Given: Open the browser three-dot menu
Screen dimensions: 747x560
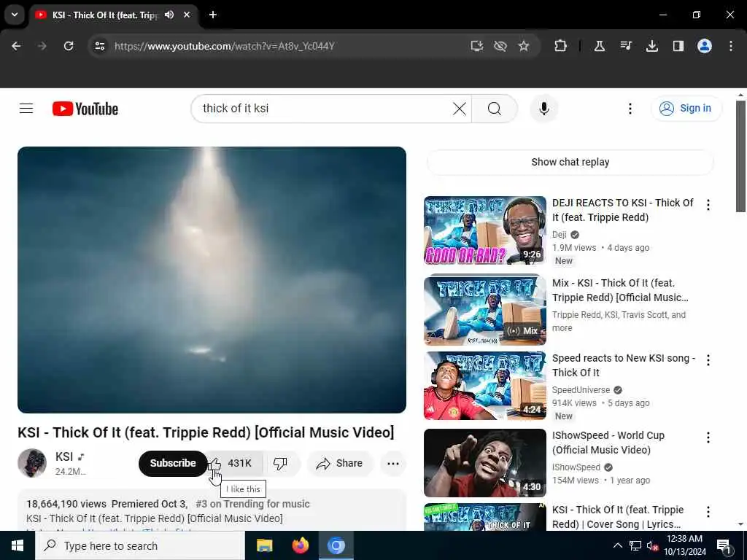Looking at the screenshot, I should [731, 46].
